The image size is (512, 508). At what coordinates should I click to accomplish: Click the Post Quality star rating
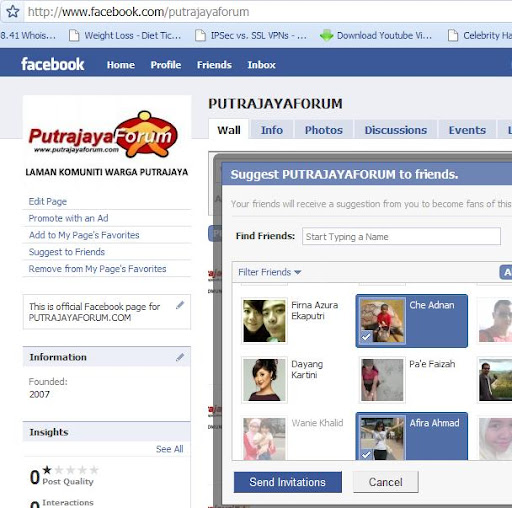click(71, 470)
